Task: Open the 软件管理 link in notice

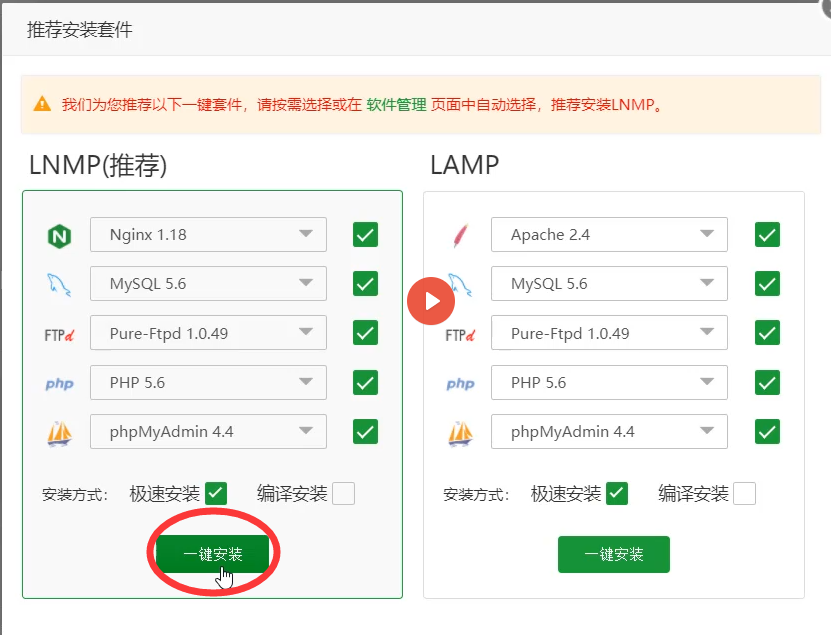Action: (396, 104)
